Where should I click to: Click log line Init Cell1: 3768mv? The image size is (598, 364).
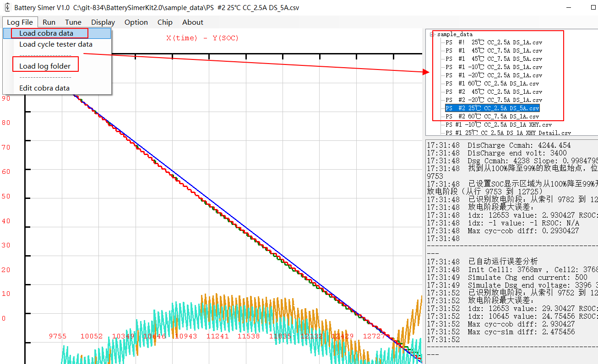512,270
